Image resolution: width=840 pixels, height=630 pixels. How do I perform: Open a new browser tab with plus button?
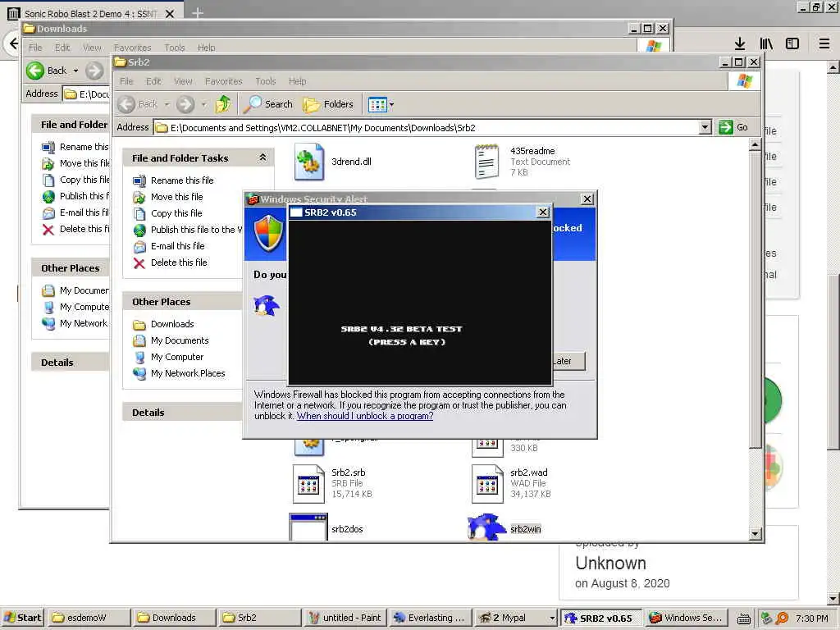(x=198, y=13)
